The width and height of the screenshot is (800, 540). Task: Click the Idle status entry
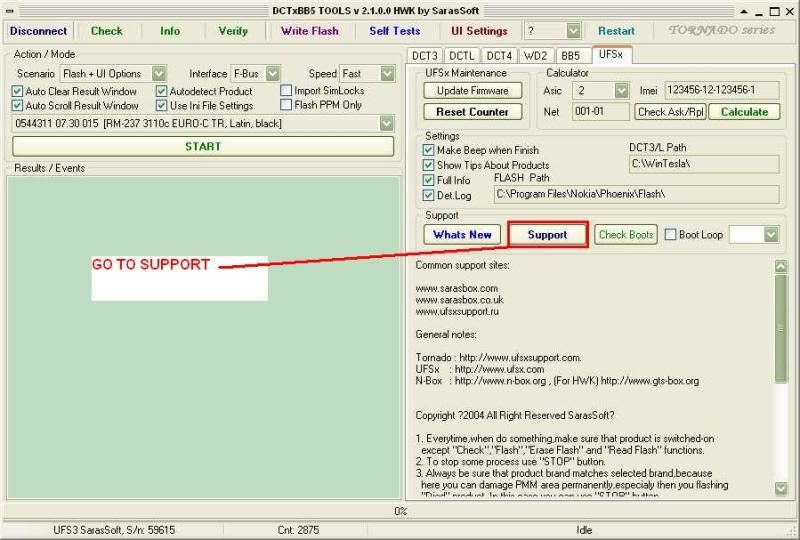(x=584, y=530)
